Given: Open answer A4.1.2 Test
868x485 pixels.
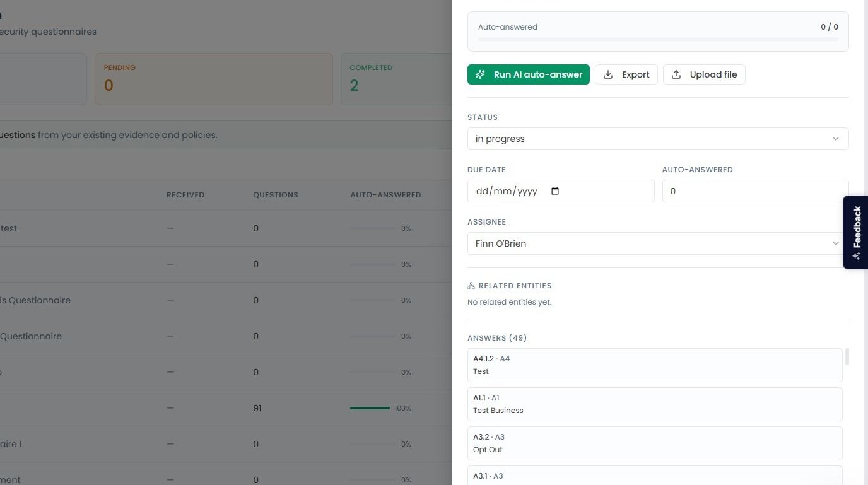Looking at the screenshot, I should coord(655,365).
